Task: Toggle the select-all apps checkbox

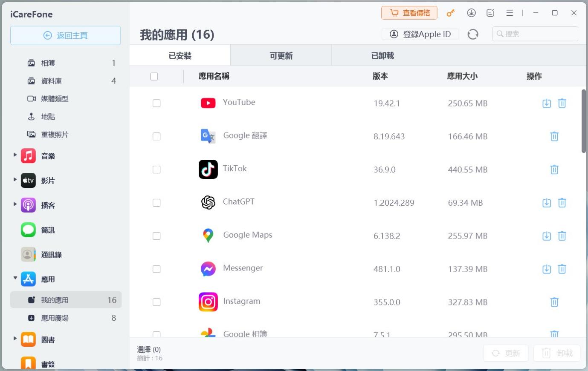Action: tap(154, 76)
